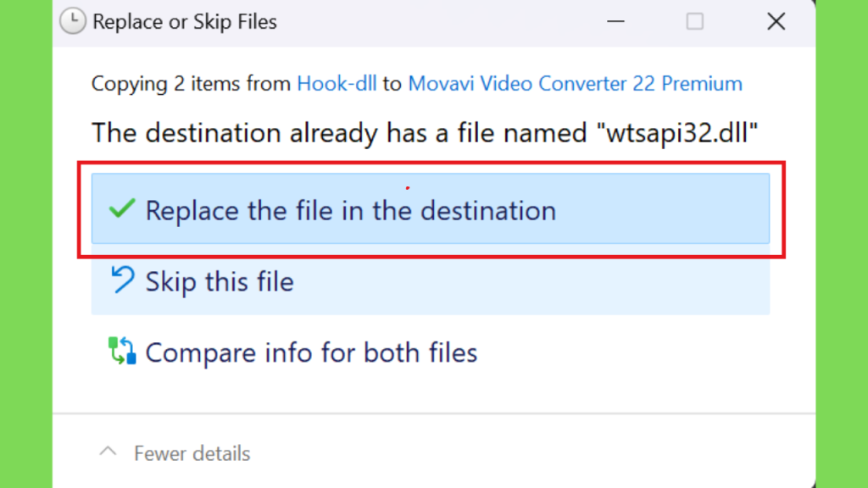
Task: Close the Replace or Skip Files dialog
Action: (x=776, y=21)
